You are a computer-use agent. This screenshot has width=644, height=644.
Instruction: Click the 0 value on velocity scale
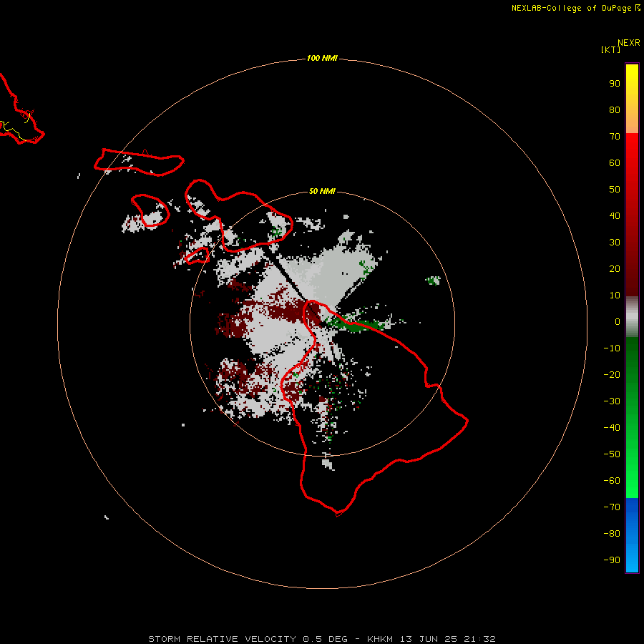click(618, 322)
